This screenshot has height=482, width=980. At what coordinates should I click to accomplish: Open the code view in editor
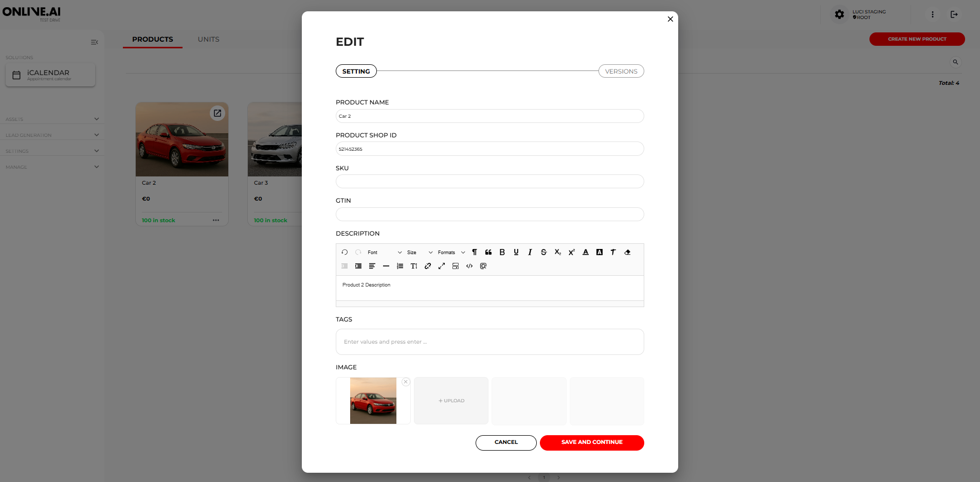469,266
